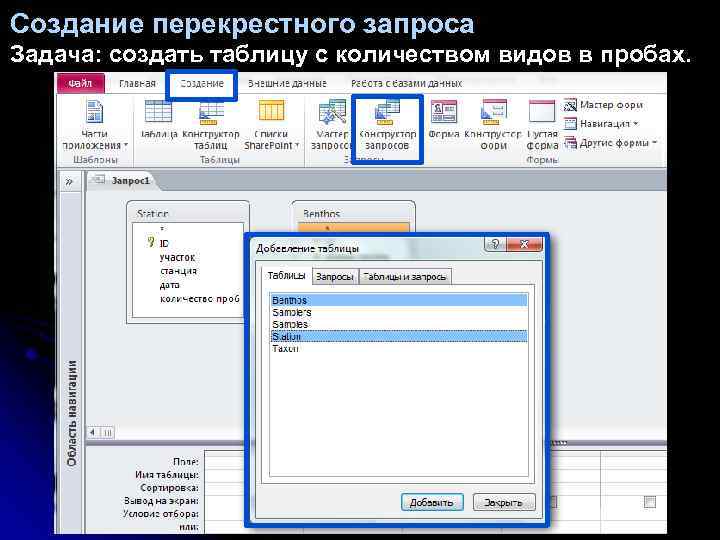Switch to Таблицы tab in dialog
The image size is (720, 540).
[x=287, y=276]
